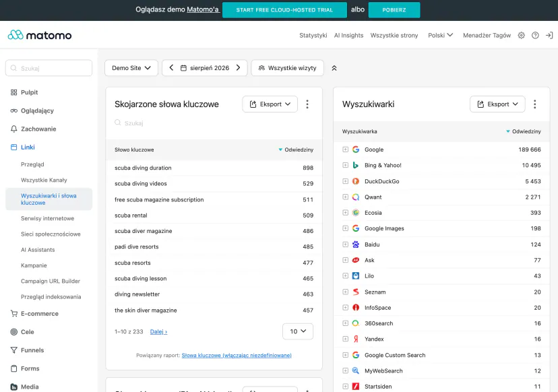Click START FREE CLOUD-HOSTED TRIAL button
This screenshot has width=558, height=392.
284,10
